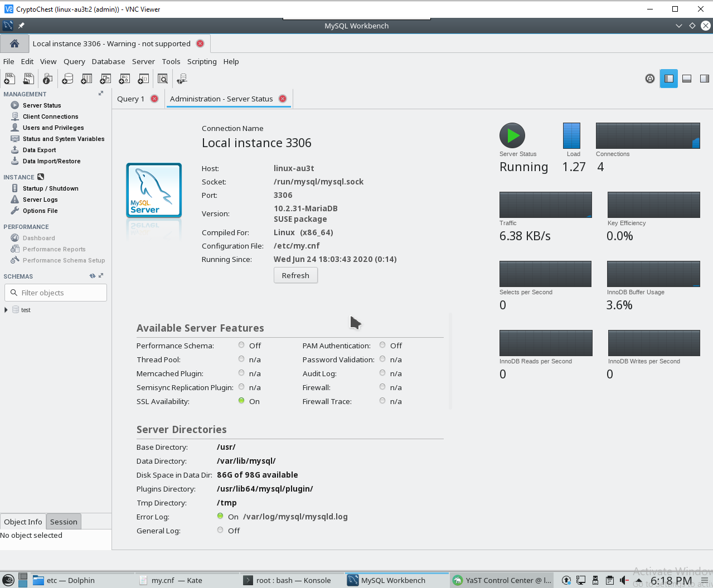Open the Tools menu

(171, 61)
